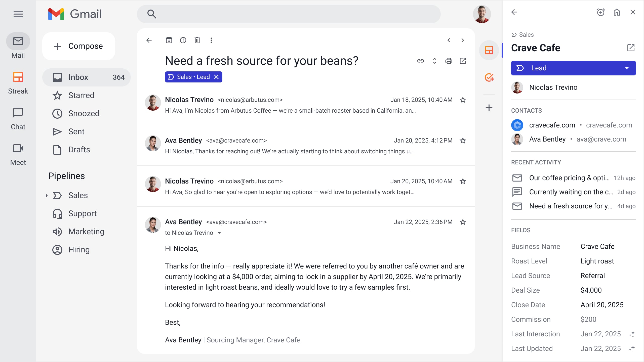The height and width of the screenshot is (362, 644).
Task: Click the orange add-task checkmark icon
Action: [489, 77]
